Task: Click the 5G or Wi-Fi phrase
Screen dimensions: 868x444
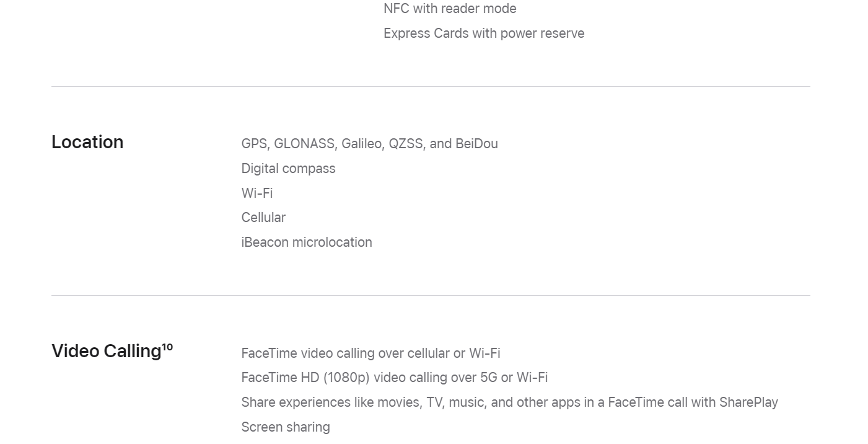Action: (514, 378)
